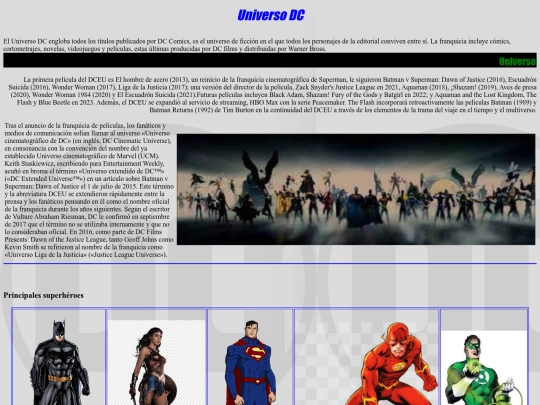Select the Superman character image
The width and height of the screenshot is (540, 405).
(x=250, y=362)
